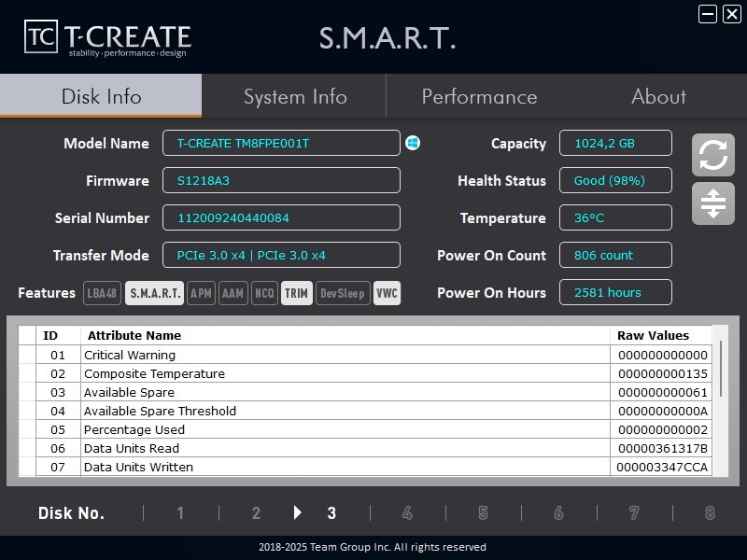Select disk number 1

point(180,512)
